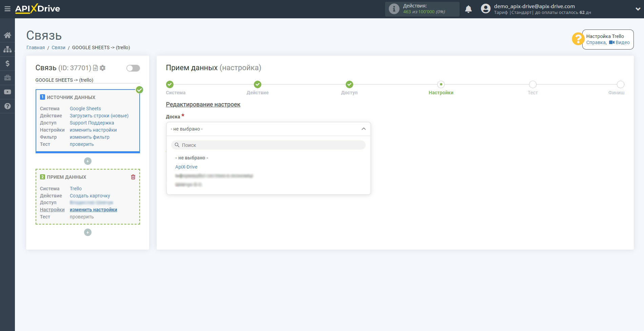Go to Доступ step
Screen dimensions: 644x331
(x=349, y=84)
